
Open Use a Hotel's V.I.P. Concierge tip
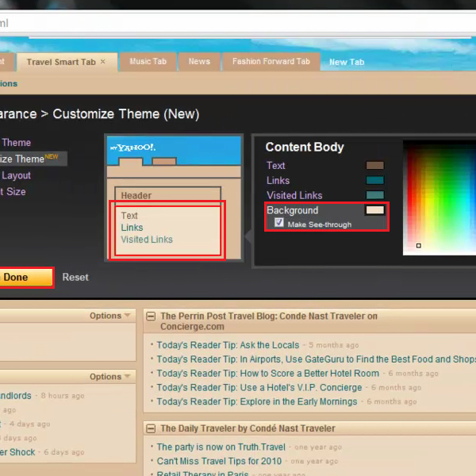pos(259,387)
